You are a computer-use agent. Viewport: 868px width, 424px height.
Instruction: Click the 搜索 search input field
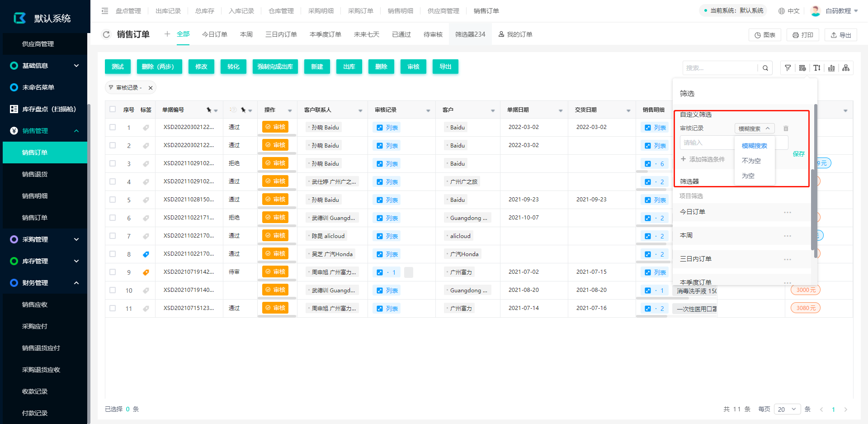[720, 68]
